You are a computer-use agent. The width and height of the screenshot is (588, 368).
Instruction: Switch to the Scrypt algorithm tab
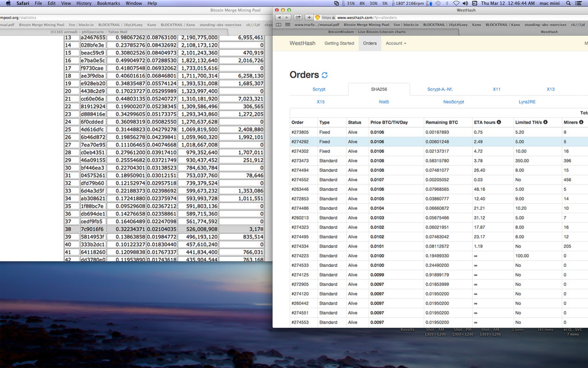coord(319,89)
